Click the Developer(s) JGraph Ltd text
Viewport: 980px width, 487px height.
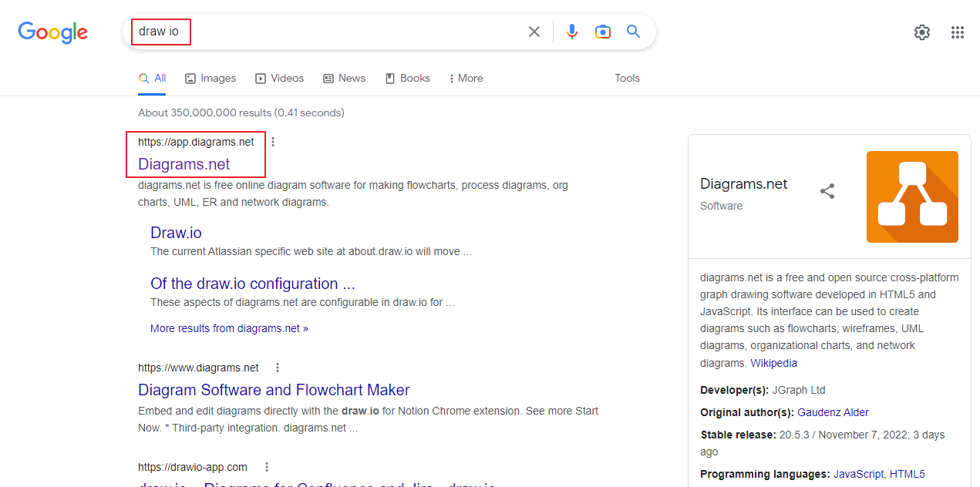(763, 390)
